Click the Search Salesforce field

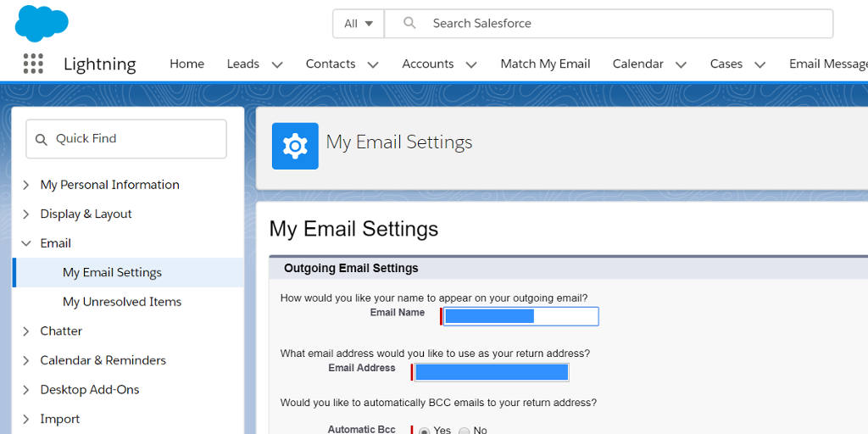609,23
